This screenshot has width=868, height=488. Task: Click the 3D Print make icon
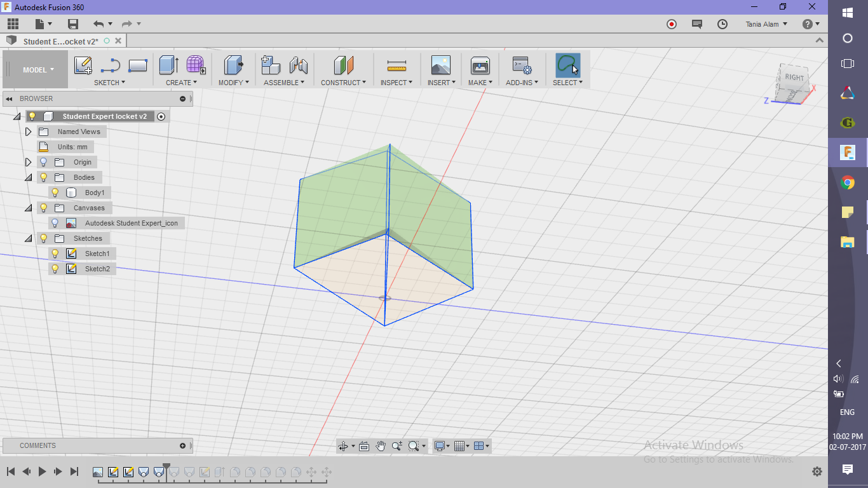[x=480, y=65]
